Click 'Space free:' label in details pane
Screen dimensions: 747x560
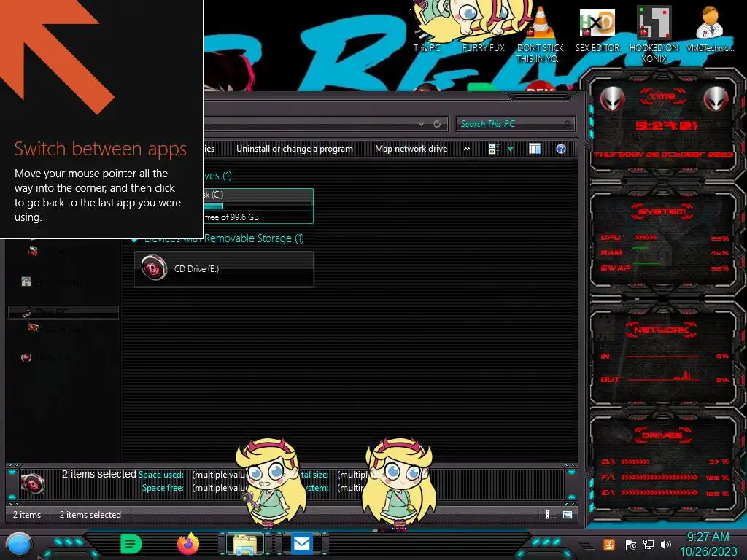tap(163, 488)
